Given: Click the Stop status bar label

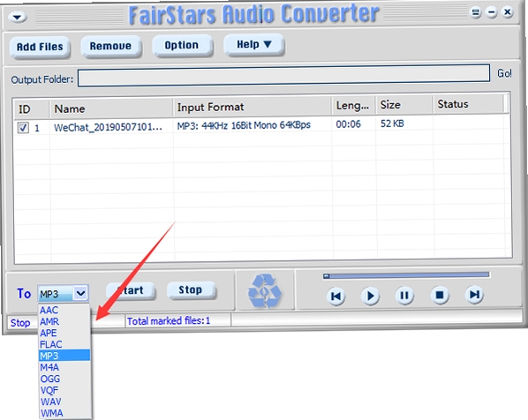Looking at the screenshot, I should coord(20,323).
